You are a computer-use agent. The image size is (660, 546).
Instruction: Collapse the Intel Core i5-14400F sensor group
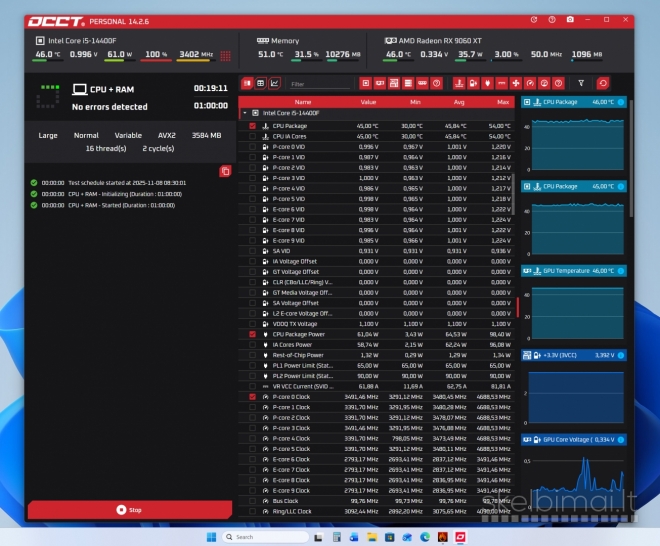tap(244, 114)
